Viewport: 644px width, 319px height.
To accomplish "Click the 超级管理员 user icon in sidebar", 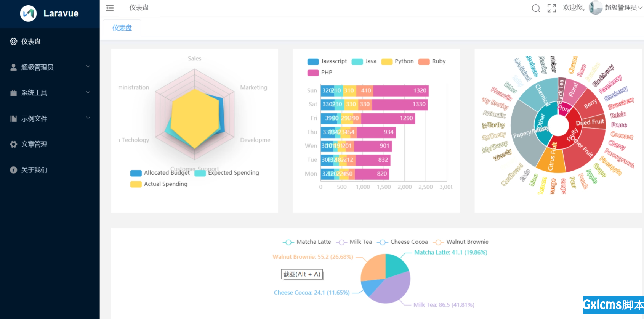I will pyautogui.click(x=13, y=67).
